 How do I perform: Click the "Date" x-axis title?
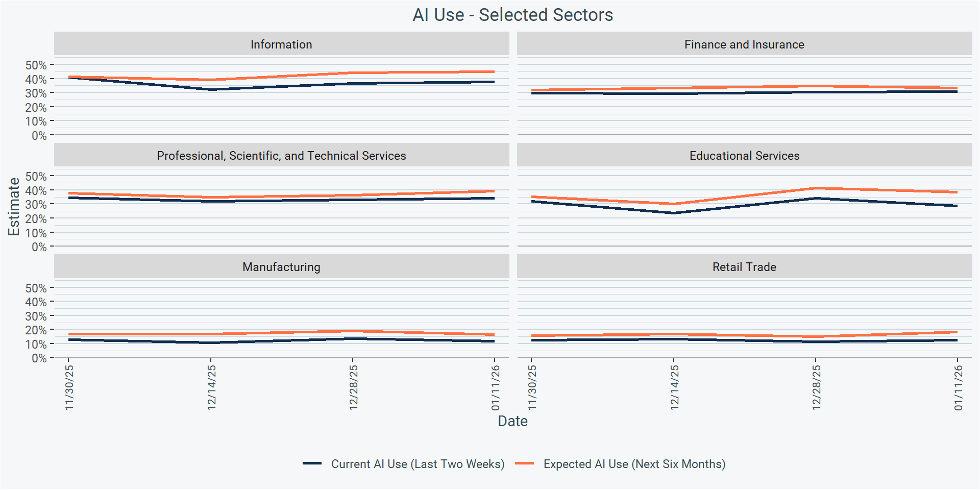(x=512, y=421)
